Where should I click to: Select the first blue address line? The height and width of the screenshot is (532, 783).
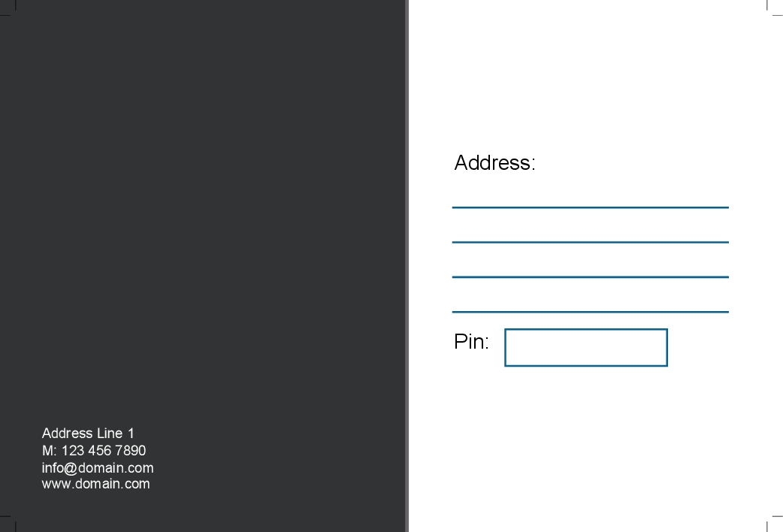click(590, 207)
